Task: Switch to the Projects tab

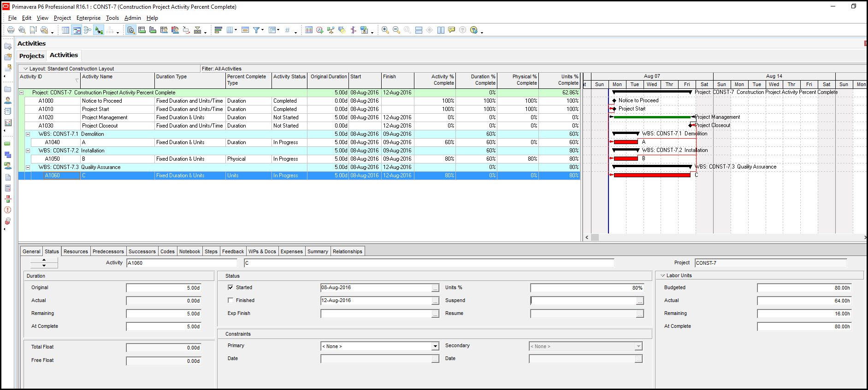Action: point(32,56)
